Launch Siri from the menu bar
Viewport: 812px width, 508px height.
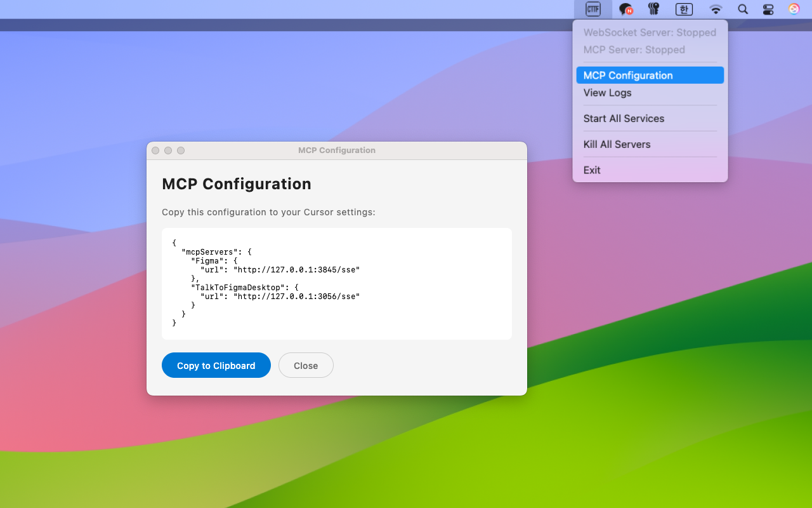[794, 9]
